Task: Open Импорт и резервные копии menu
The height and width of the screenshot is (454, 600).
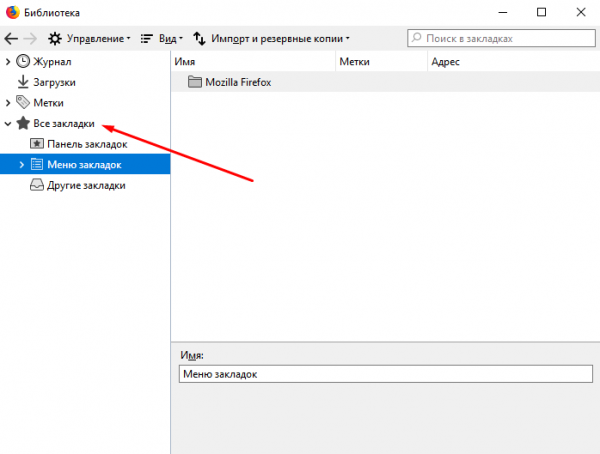Action: (x=280, y=38)
